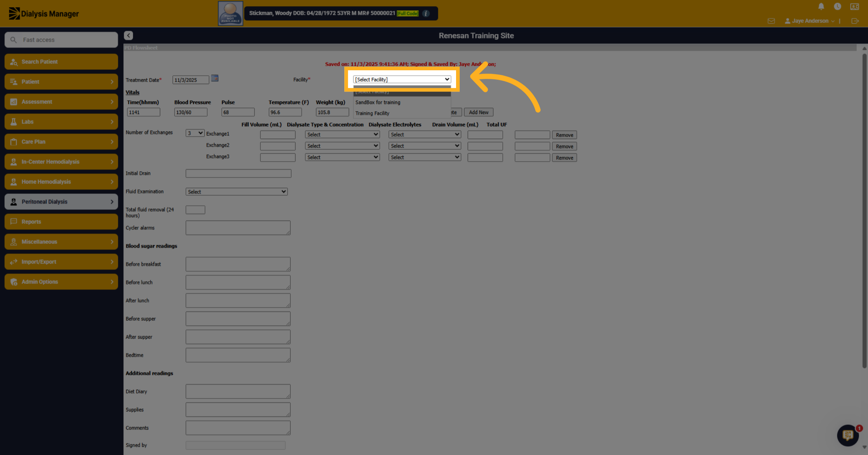Open Fluid Examination dropdown
Viewport: 868px width, 455px height.
click(x=237, y=191)
